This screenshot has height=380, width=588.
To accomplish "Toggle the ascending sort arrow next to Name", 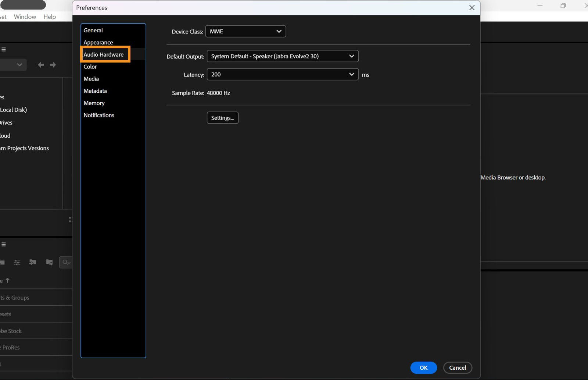I will [x=7, y=280].
